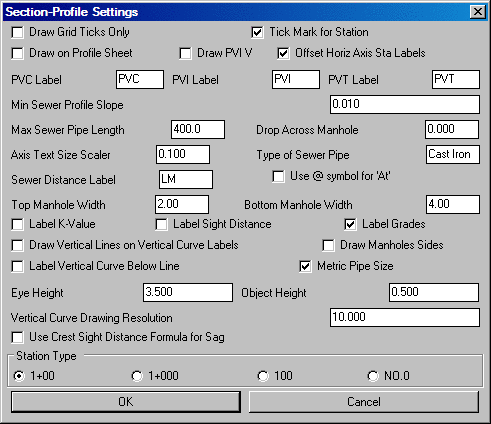Focus the Type of Sewer Pipe field
This screenshot has width=491, height=424.
click(x=453, y=154)
